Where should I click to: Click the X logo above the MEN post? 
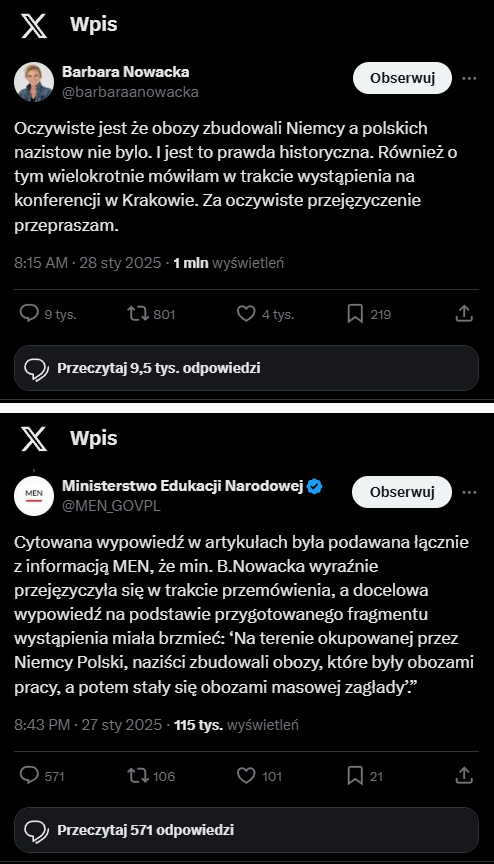pyautogui.click(x=34, y=440)
